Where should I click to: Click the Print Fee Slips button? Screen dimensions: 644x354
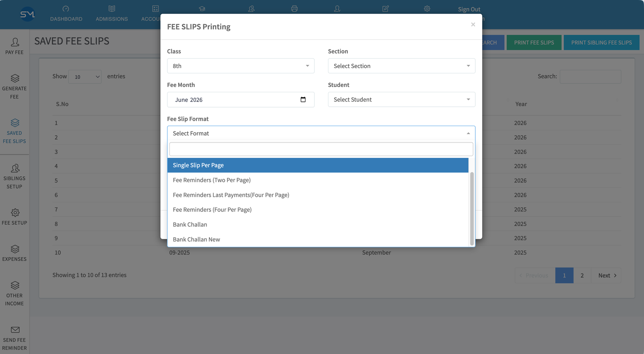pyautogui.click(x=534, y=43)
